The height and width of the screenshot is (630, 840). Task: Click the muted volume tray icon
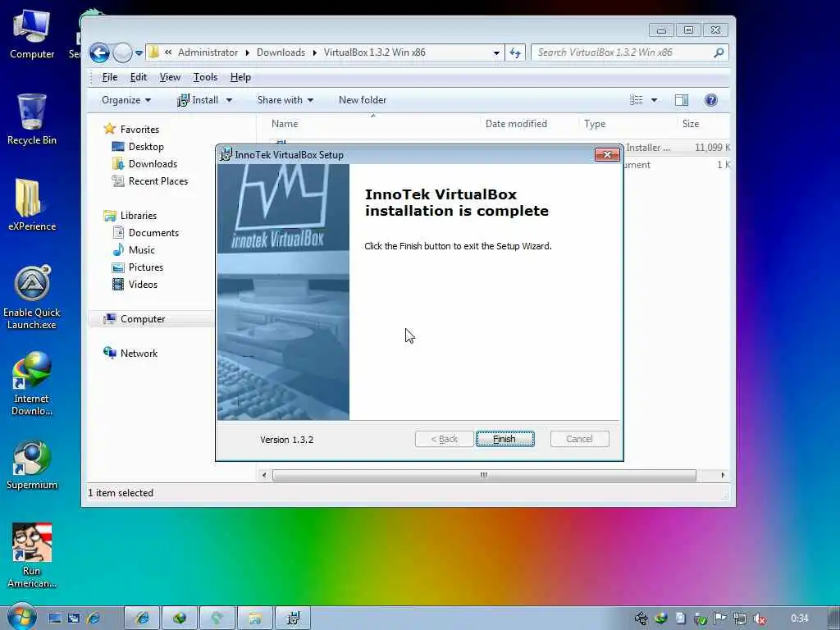point(759,619)
